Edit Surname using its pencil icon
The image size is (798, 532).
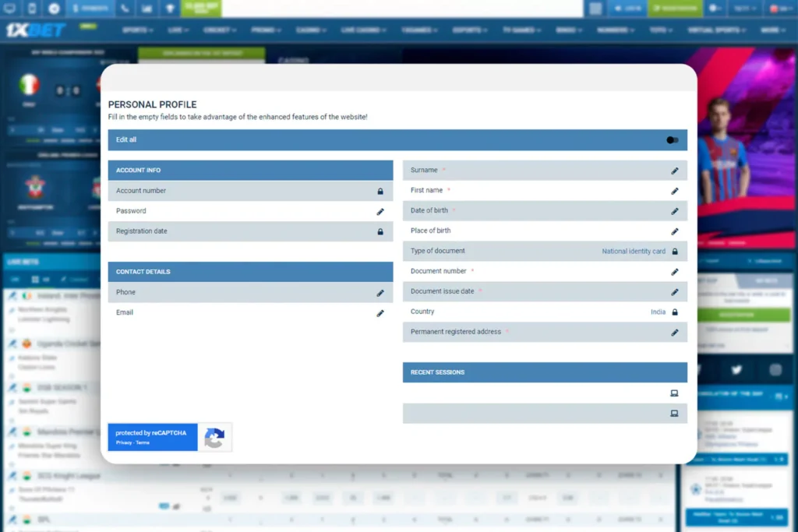[675, 171]
